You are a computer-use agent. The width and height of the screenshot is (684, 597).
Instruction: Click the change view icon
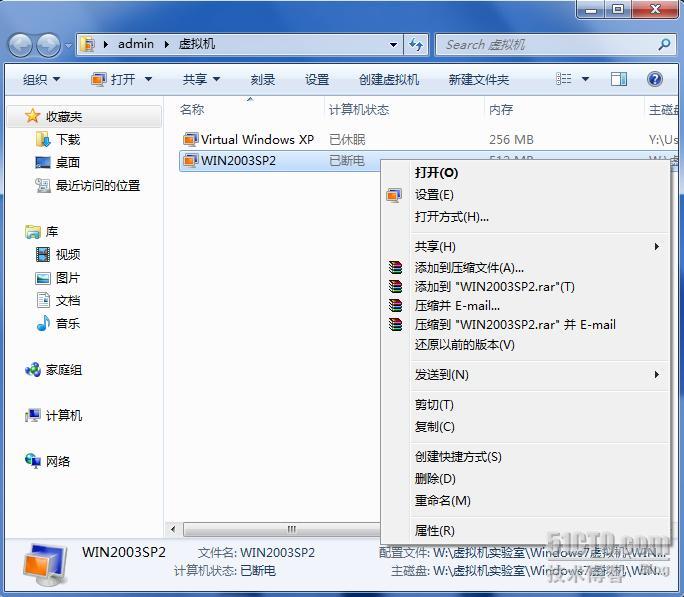(x=564, y=79)
